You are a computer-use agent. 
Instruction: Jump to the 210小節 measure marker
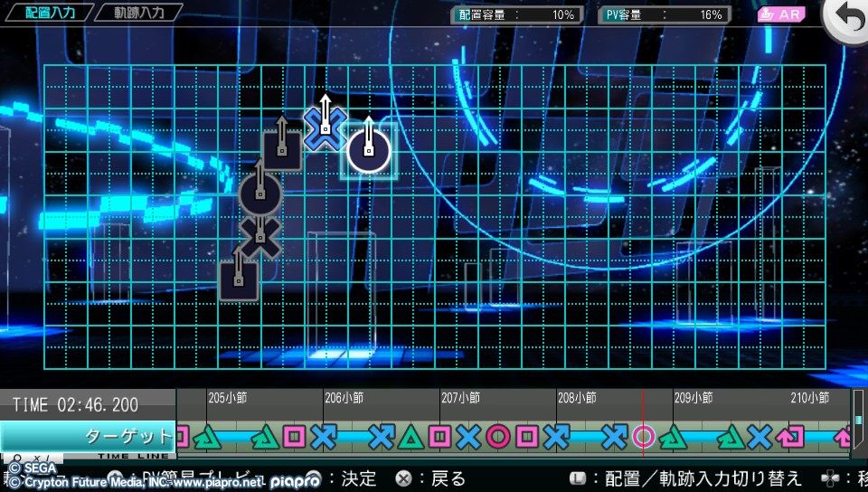click(810, 397)
